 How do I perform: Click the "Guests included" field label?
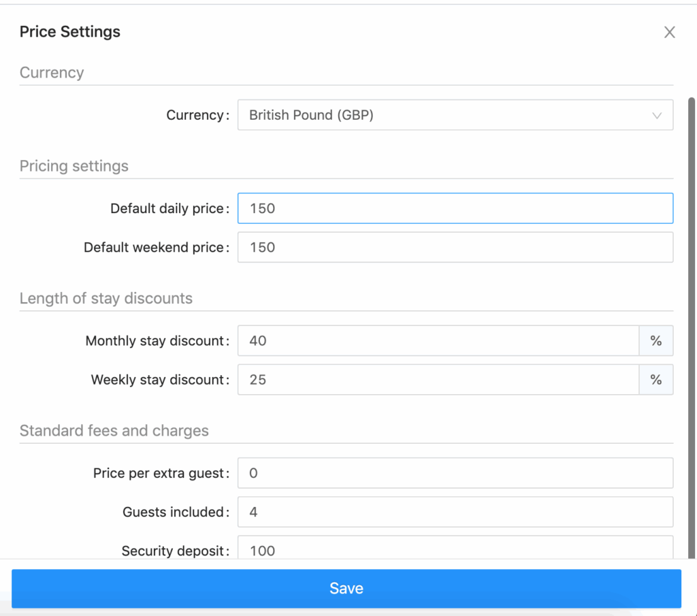[175, 512]
